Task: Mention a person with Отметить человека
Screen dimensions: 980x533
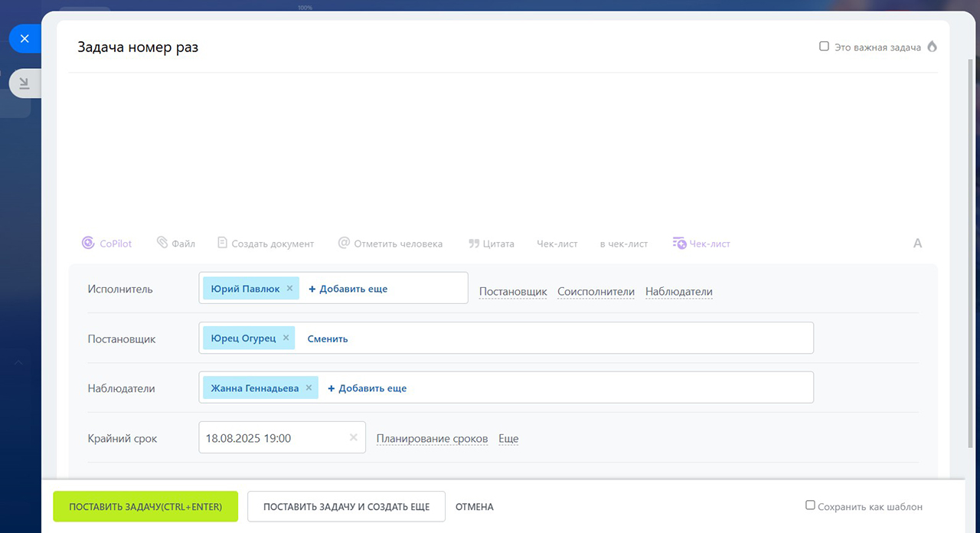Action: pos(390,244)
